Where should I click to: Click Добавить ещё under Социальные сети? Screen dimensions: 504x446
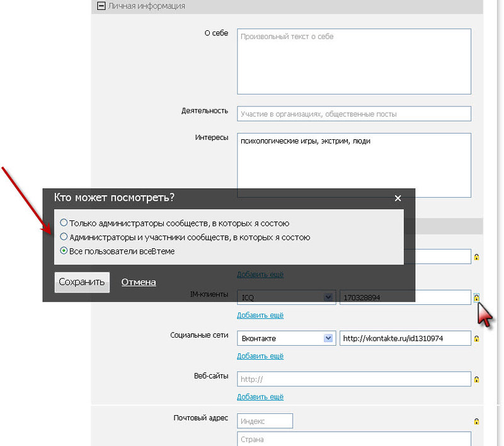[260, 356]
